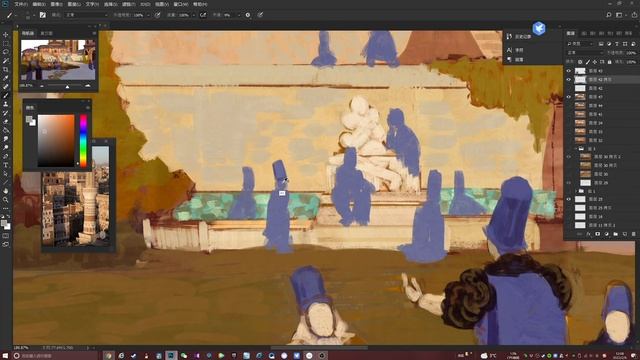Toggle lock position icon
The height and width of the screenshot is (360, 640).
pos(595,62)
